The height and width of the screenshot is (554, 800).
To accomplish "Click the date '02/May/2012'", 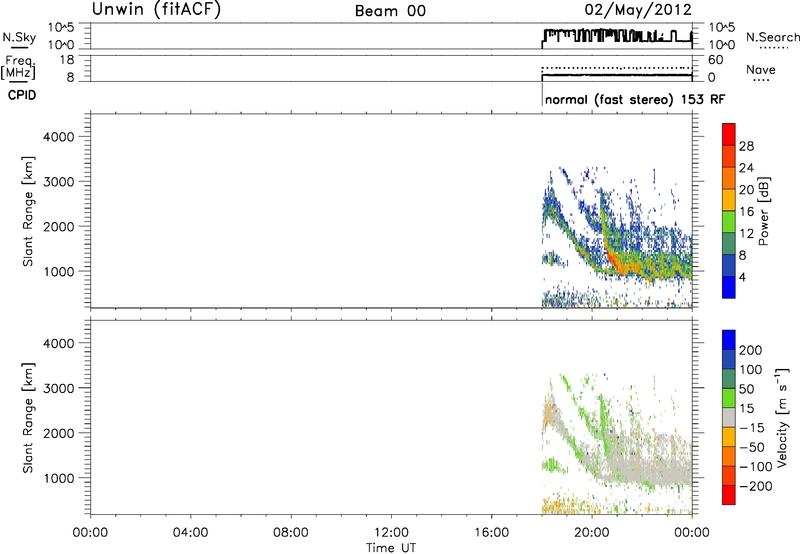I will coord(638,10).
